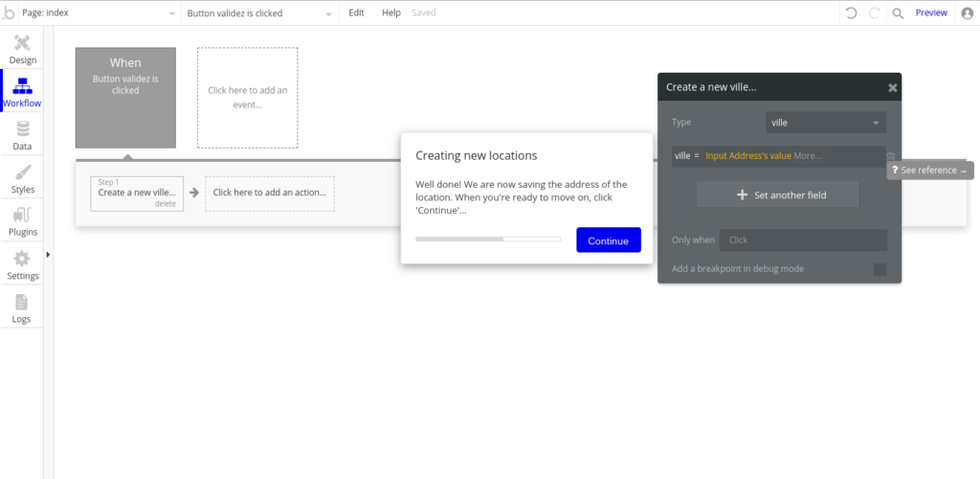Image resolution: width=980 pixels, height=479 pixels.
Task: Click the undo arrow icon
Action: pos(851,13)
